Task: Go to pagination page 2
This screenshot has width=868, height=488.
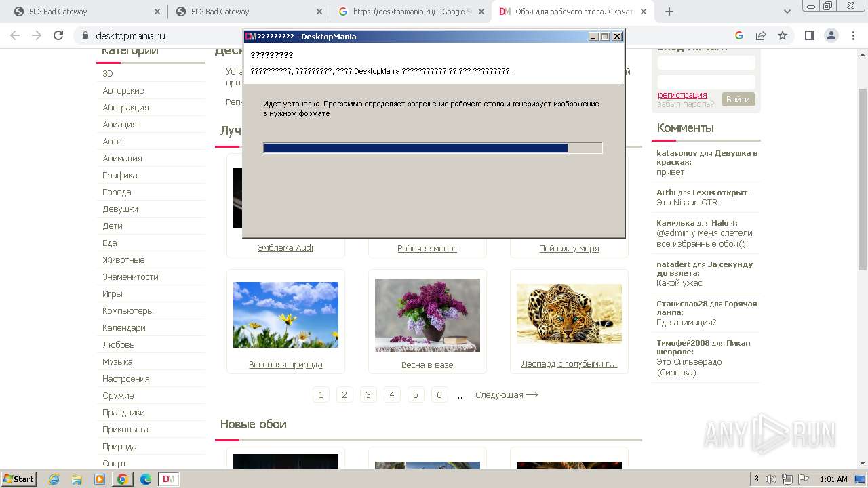Action: [x=344, y=395]
